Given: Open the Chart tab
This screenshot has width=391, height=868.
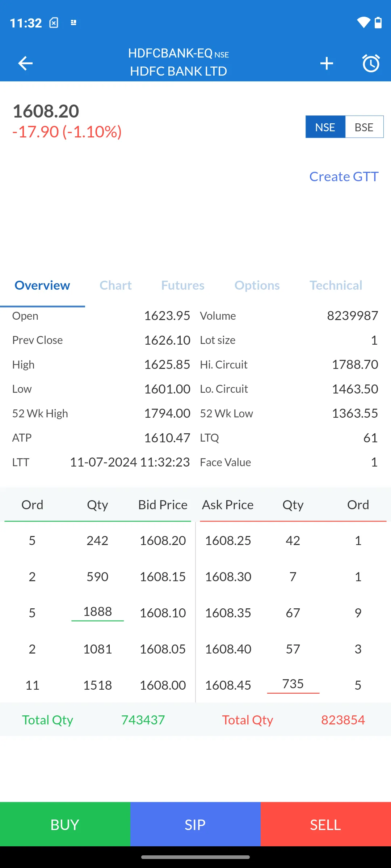Looking at the screenshot, I should coord(115,285).
